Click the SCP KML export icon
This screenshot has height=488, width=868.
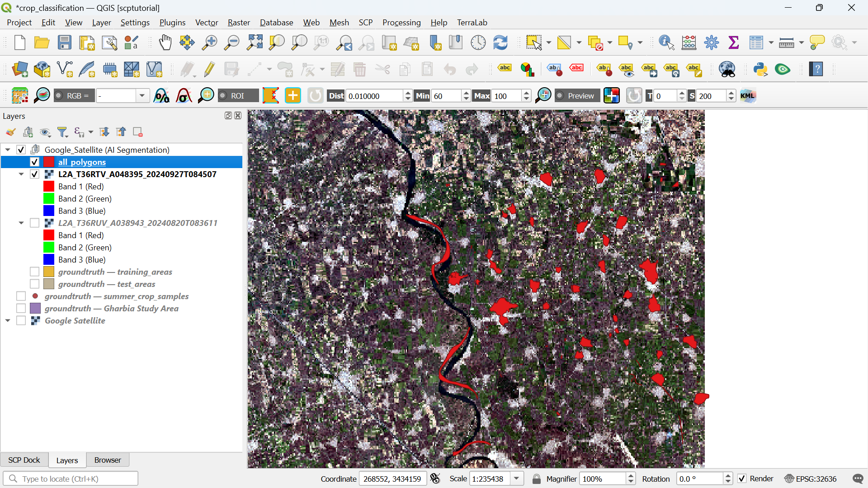click(x=748, y=96)
